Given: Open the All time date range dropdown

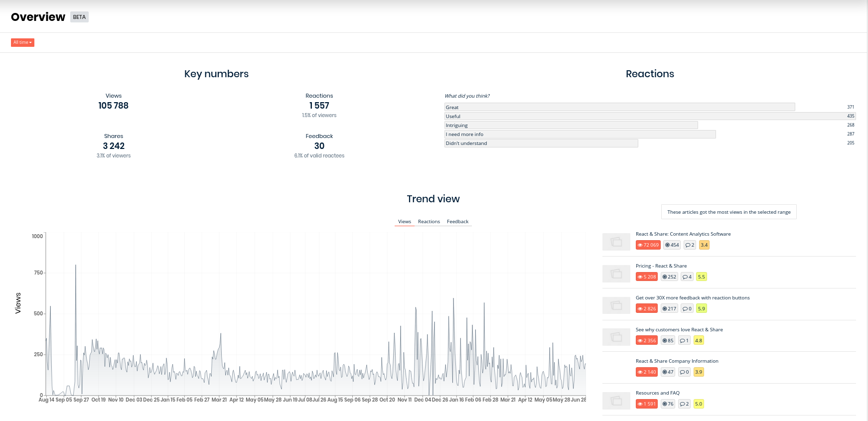Looking at the screenshot, I should point(22,42).
